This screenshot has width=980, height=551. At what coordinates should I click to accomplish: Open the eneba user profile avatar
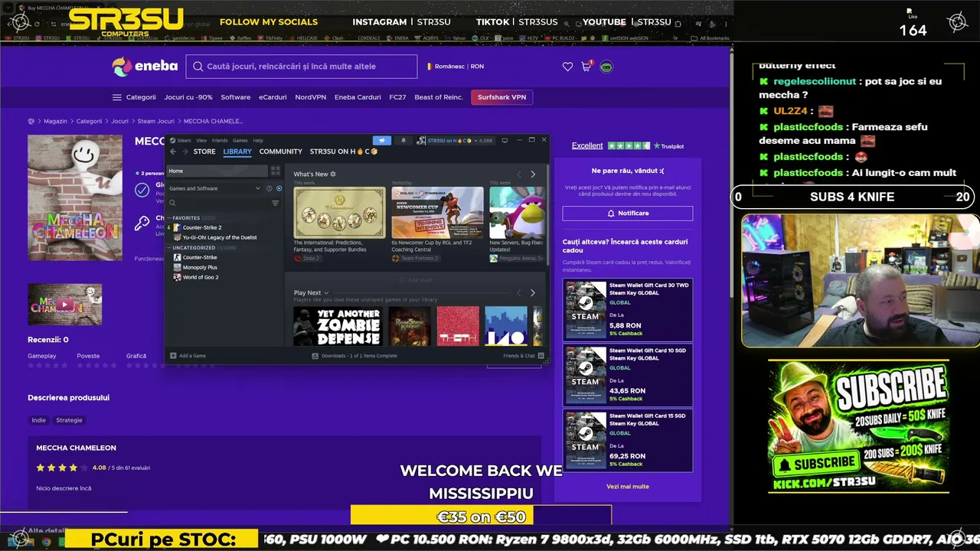(606, 67)
